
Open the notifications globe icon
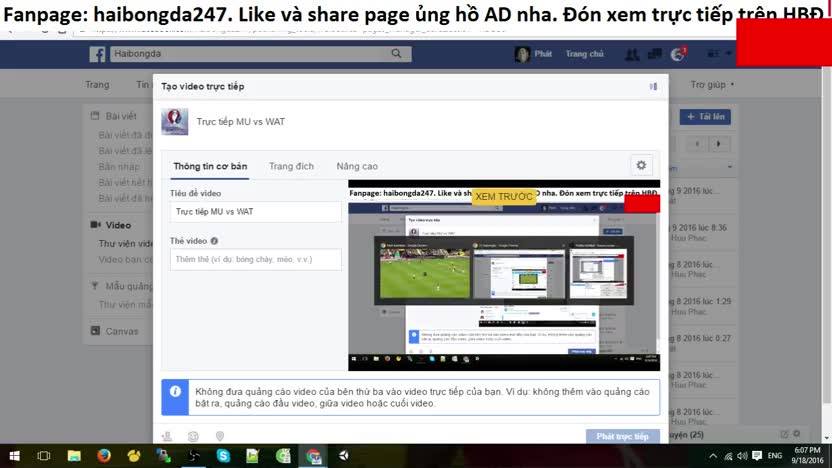point(678,54)
